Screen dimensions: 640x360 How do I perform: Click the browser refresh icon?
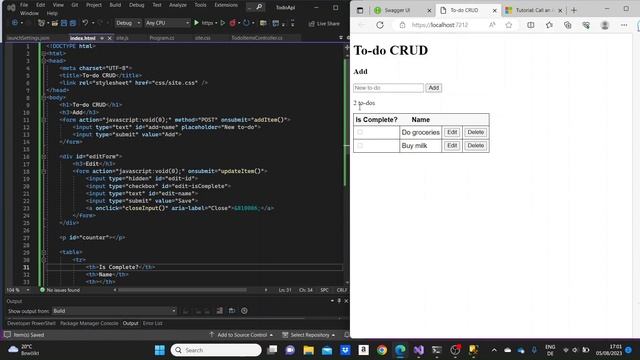pyautogui.click(x=380, y=25)
